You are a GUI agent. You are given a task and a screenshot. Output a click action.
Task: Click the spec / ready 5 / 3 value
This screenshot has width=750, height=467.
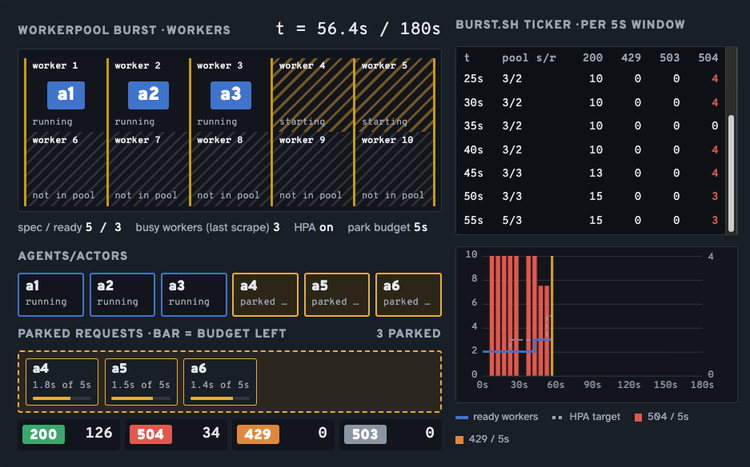[103, 227]
